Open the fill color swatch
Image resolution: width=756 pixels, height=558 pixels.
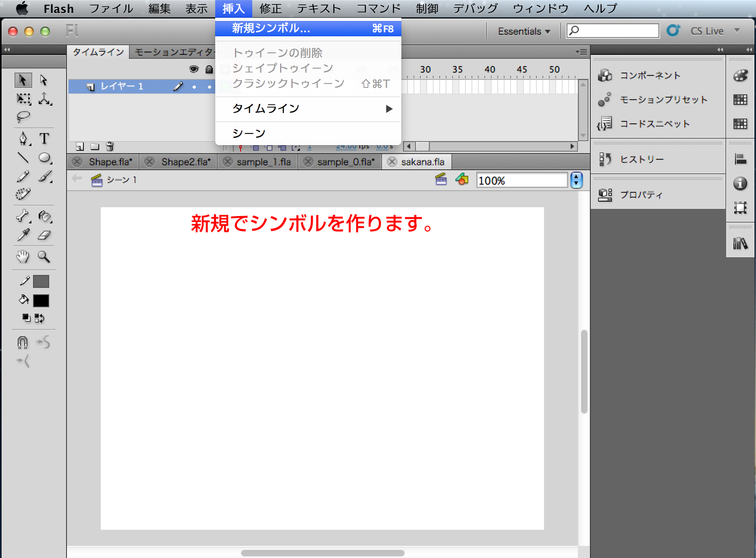point(41,300)
